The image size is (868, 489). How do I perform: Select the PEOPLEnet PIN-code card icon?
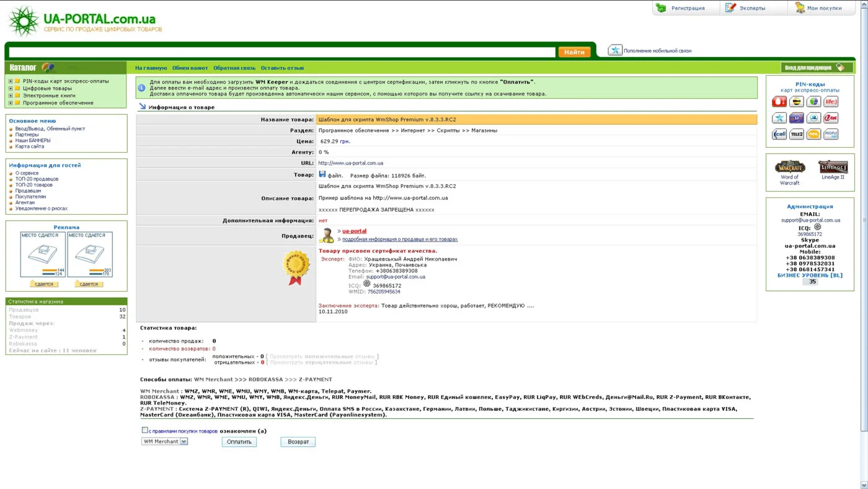(x=831, y=134)
